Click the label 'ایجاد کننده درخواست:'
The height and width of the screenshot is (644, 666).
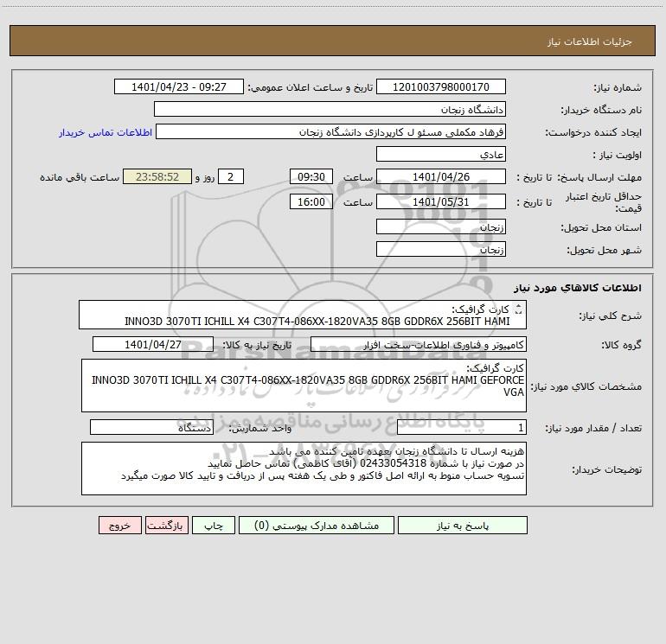pos(593,133)
